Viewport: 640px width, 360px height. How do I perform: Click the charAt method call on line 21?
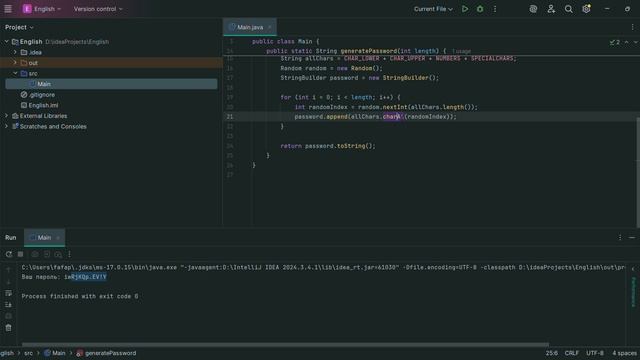(x=392, y=117)
